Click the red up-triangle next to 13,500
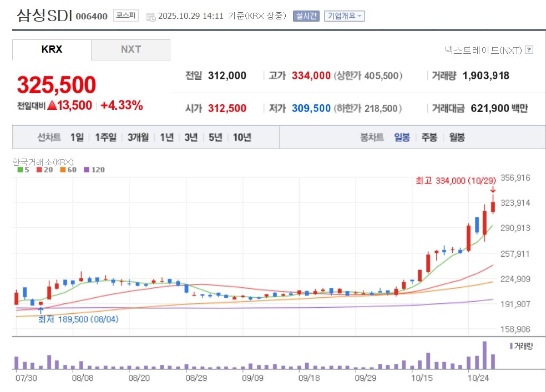The width and height of the screenshot is (546, 392). (52, 105)
